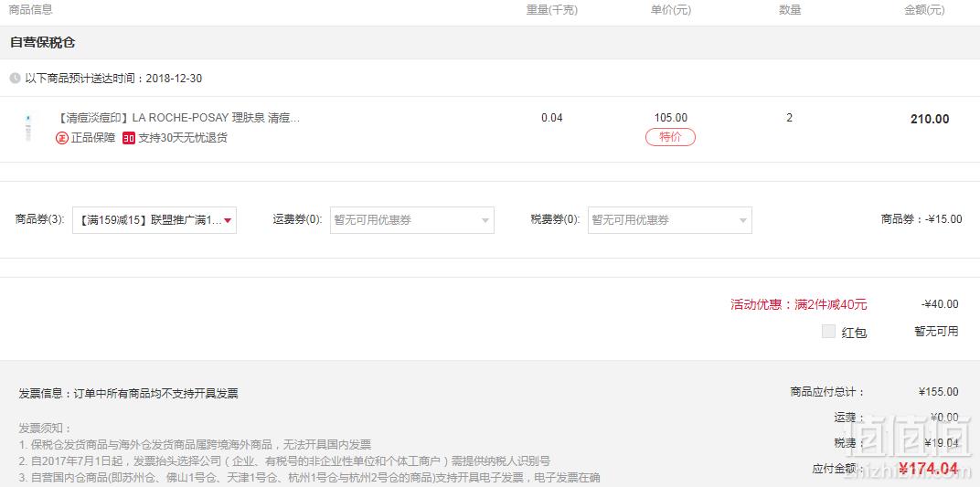Tick the 红包 checkbox

click(x=828, y=332)
